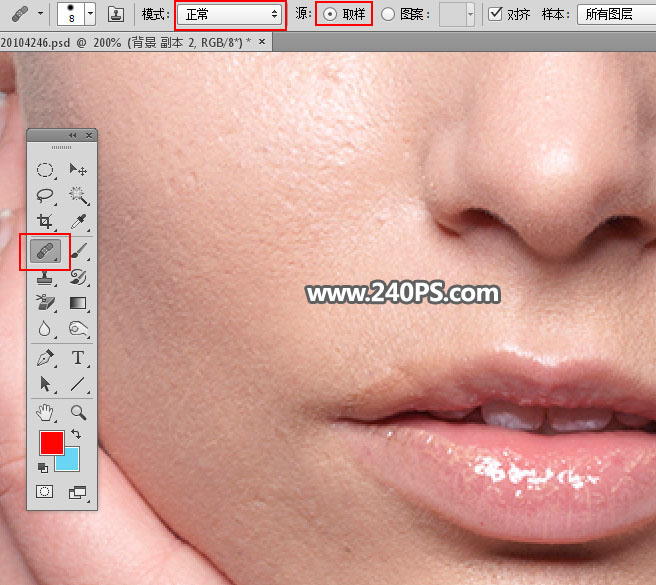
Task: Close the 20104246.psd document tab
Action: click(x=262, y=41)
